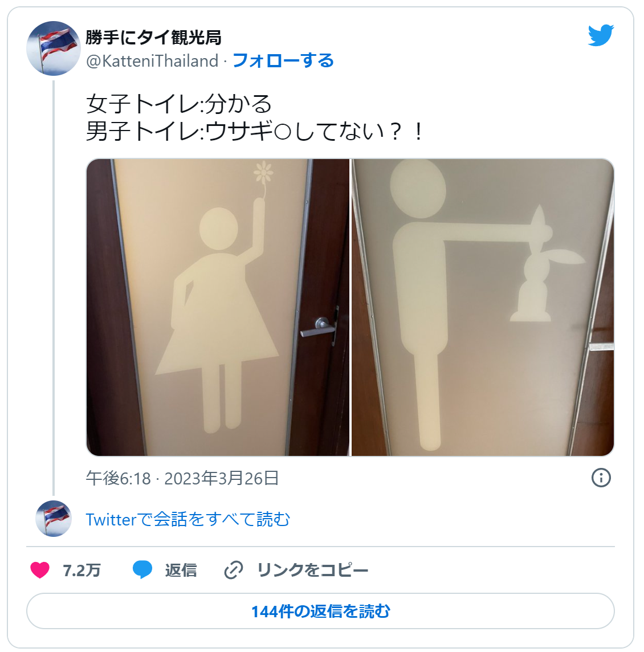The image size is (644, 652).
Task: Click the 144件の返信を読む button
Action: click(x=320, y=611)
